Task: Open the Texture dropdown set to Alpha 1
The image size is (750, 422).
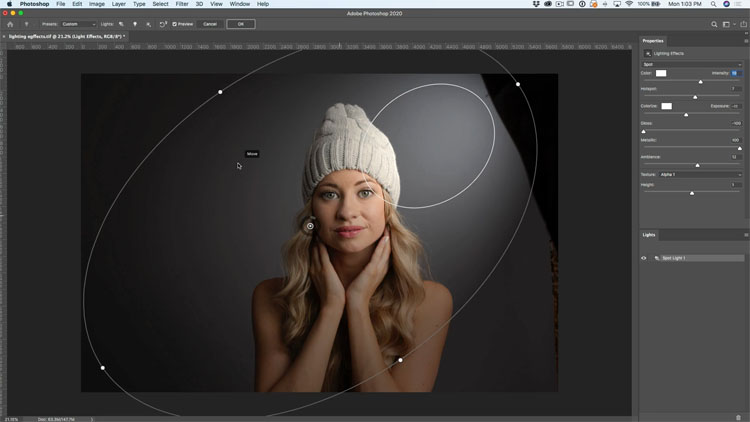Action: 700,175
